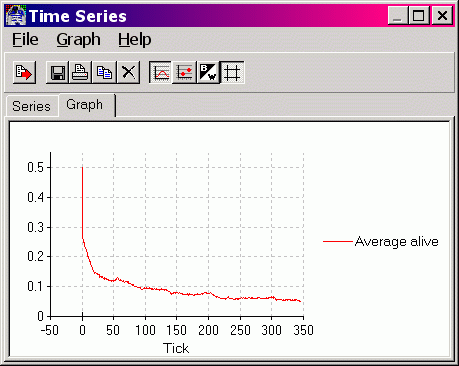
Task: Click the red legend line swatch
Action: [x=338, y=241]
